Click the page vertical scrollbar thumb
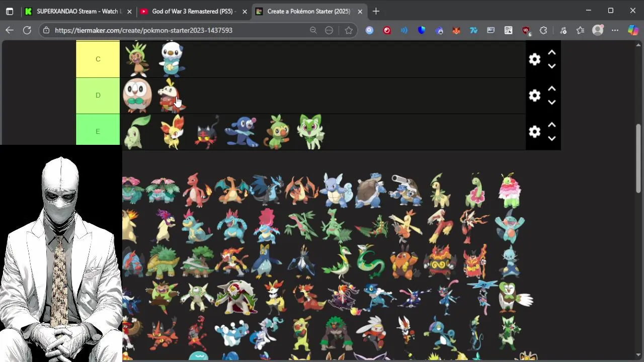 pyautogui.click(x=638, y=158)
